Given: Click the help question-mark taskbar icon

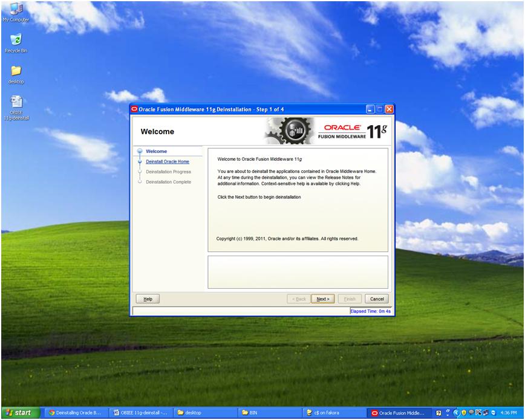Looking at the screenshot, I should pos(439,413).
